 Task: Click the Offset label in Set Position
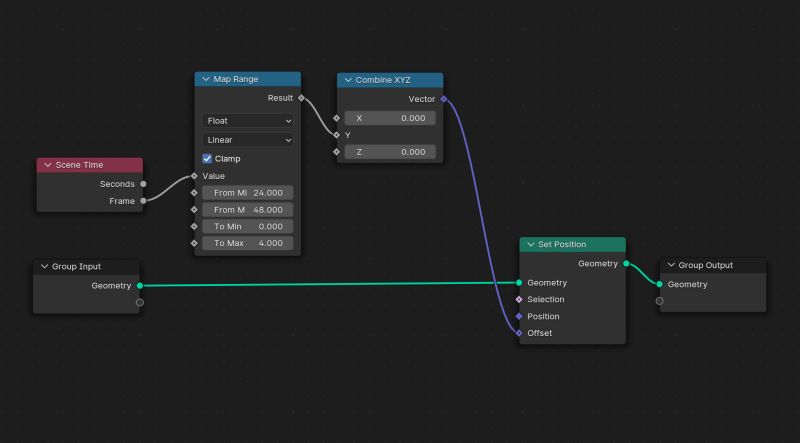pyautogui.click(x=539, y=333)
